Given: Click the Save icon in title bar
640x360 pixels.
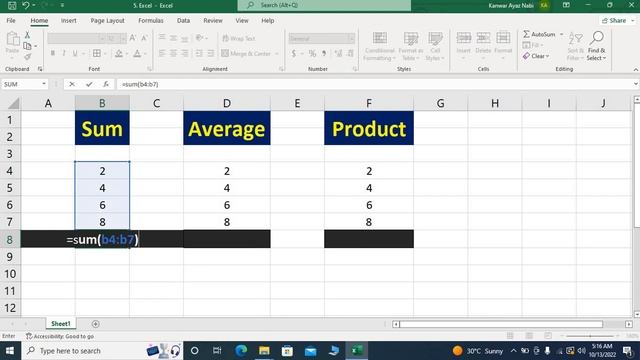Looking at the screenshot, I should [12, 5].
